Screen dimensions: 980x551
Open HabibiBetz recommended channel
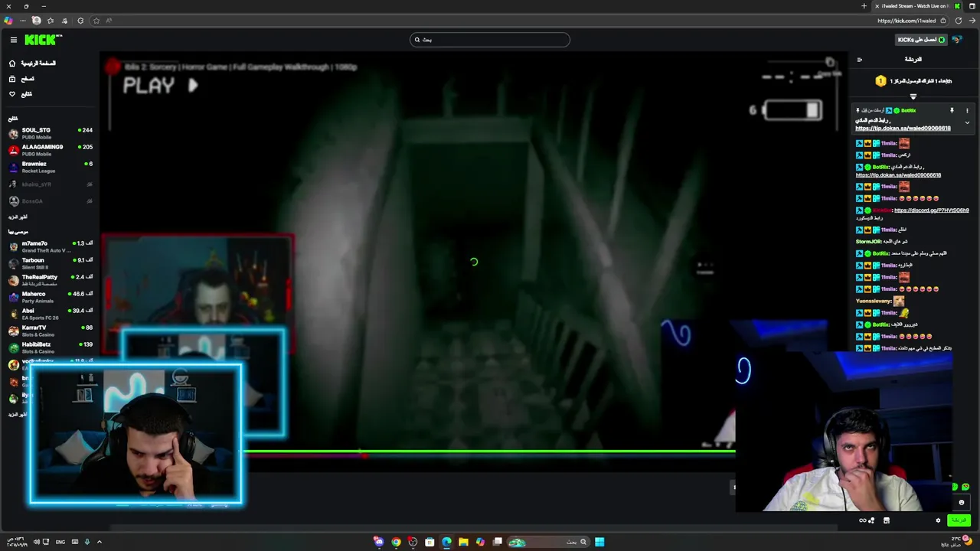click(51, 347)
